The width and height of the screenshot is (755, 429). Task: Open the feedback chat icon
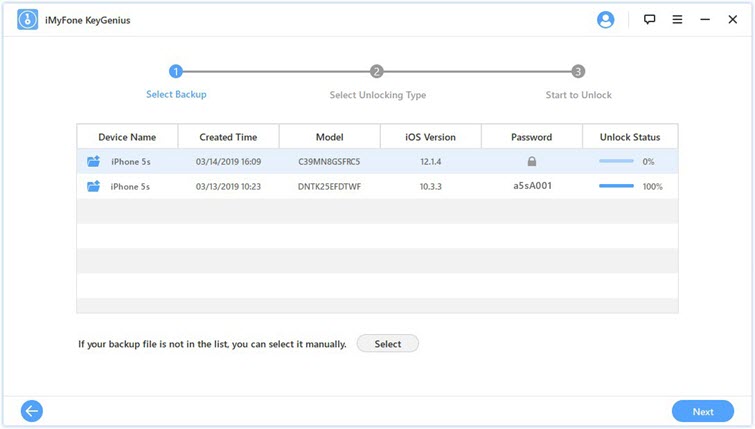click(649, 19)
